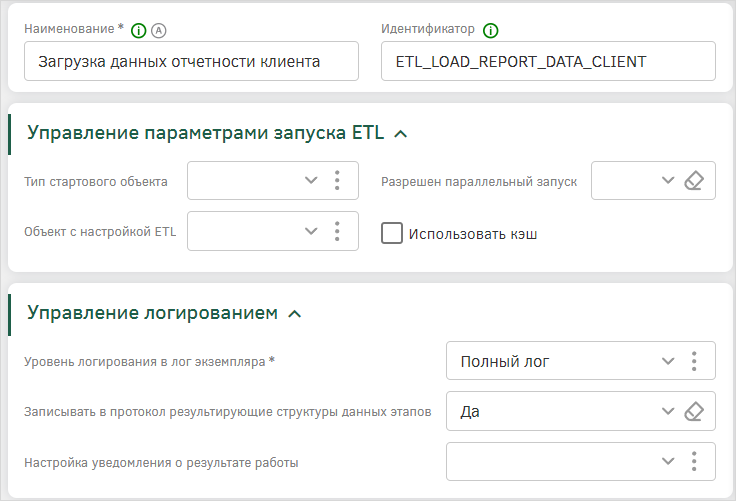The width and height of the screenshot is (736, 501).
Task: Open the Разрешен параллельный запуск dropdown arrow
Action: click(x=667, y=180)
